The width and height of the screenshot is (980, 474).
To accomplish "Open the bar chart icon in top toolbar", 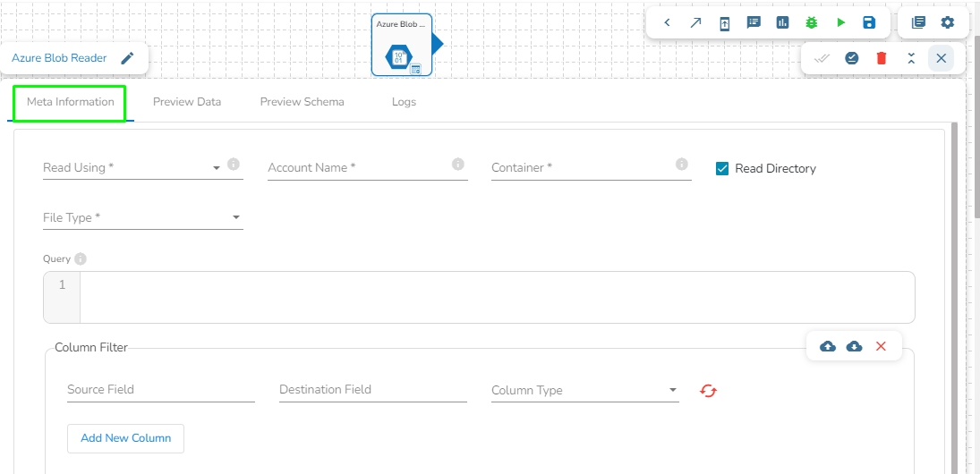I will click(783, 22).
